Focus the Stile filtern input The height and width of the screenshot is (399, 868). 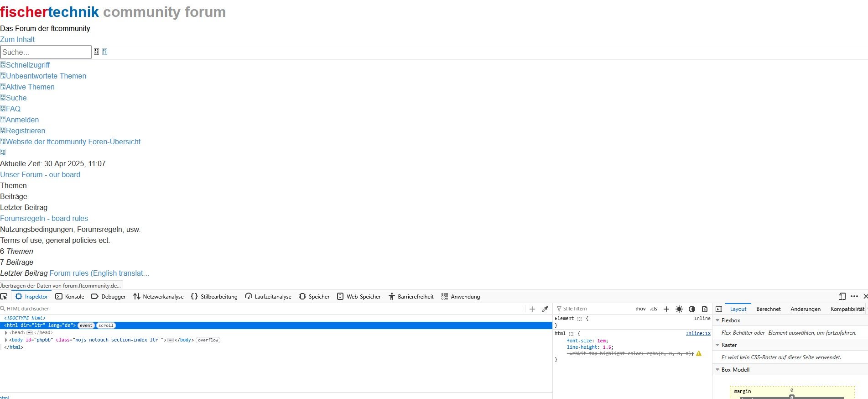tap(593, 309)
